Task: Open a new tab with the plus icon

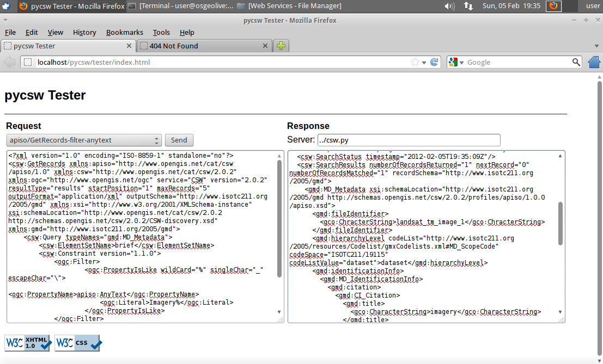Action: 281,46
